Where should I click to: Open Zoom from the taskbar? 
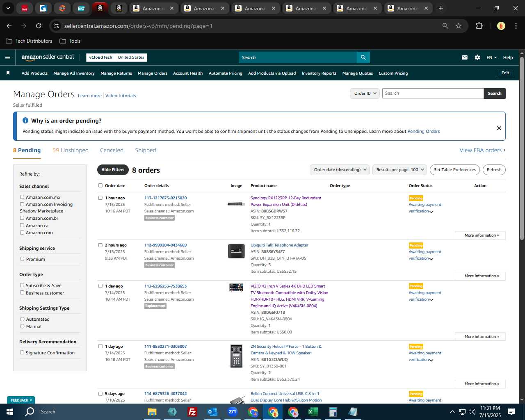coord(233,412)
